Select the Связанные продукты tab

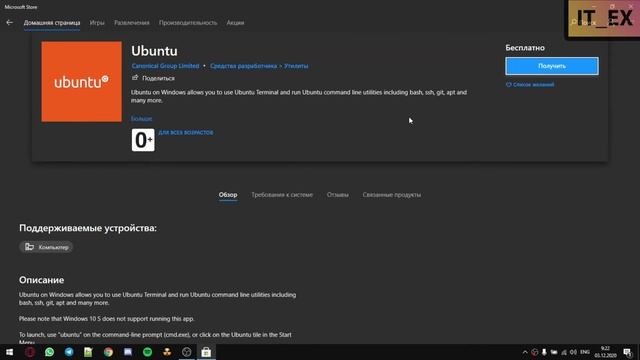[x=391, y=195]
